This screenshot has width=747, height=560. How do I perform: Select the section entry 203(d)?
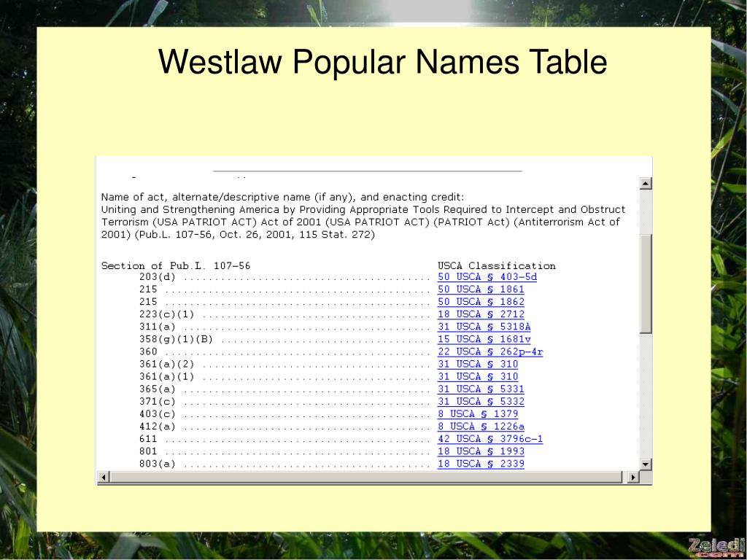pyautogui.click(x=158, y=276)
